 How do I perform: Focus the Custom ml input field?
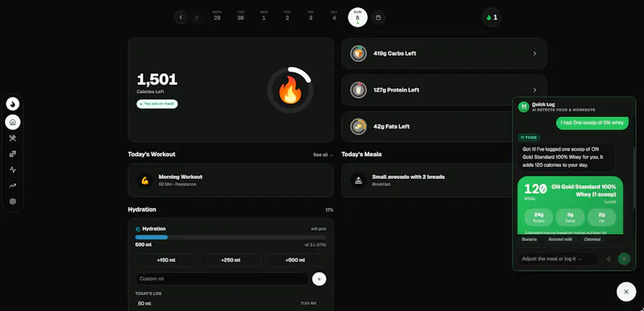tap(222, 279)
